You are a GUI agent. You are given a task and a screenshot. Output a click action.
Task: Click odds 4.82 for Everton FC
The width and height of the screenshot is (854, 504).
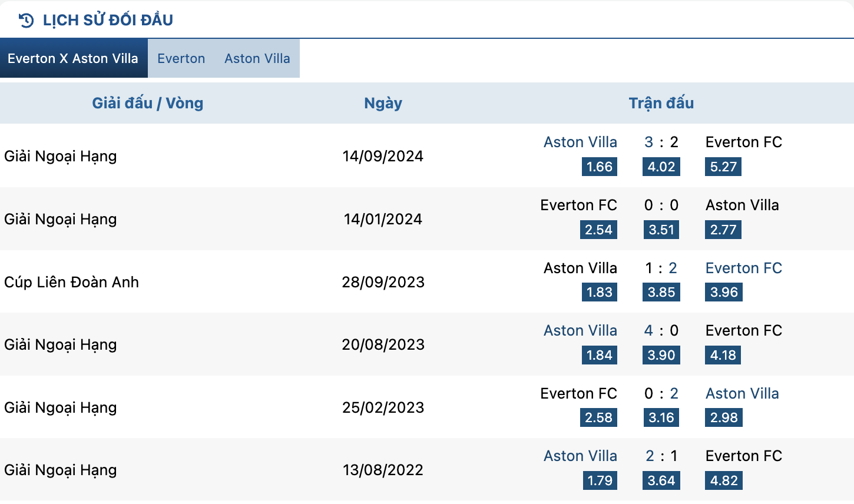click(x=724, y=480)
